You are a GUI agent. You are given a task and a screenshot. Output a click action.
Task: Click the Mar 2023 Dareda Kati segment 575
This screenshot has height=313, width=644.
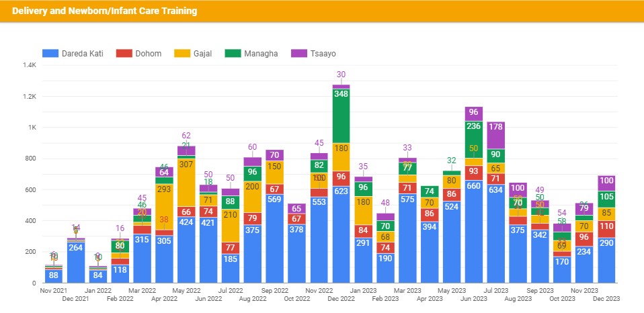coord(407,238)
